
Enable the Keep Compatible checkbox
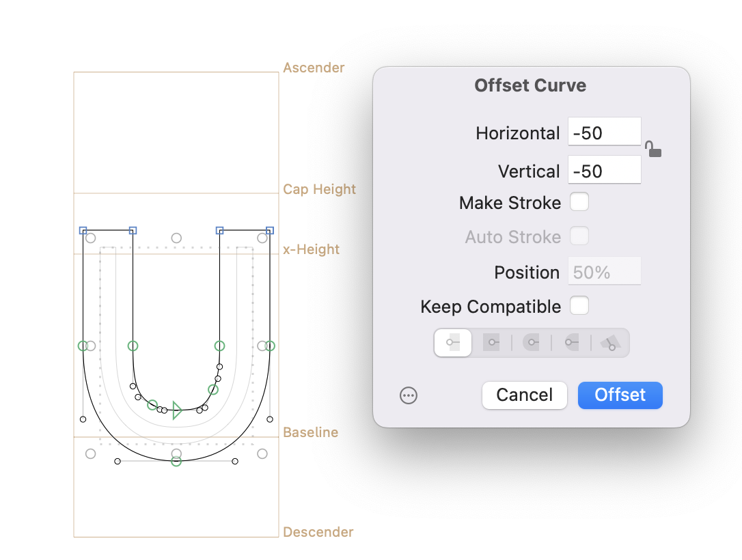coord(579,306)
